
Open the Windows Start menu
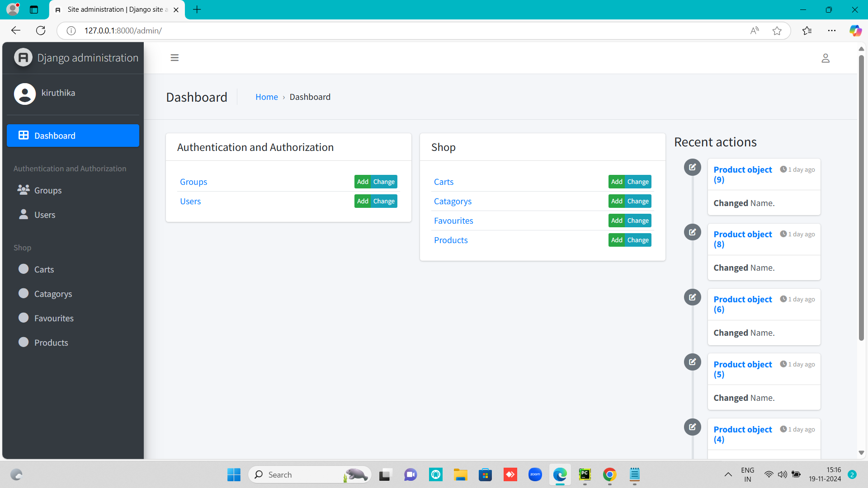tap(234, 474)
